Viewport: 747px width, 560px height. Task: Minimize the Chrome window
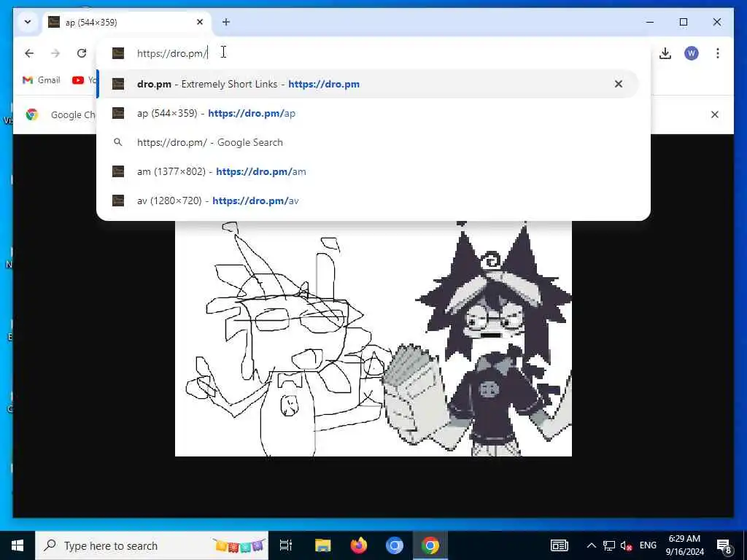pyautogui.click(x=650, y=22)
